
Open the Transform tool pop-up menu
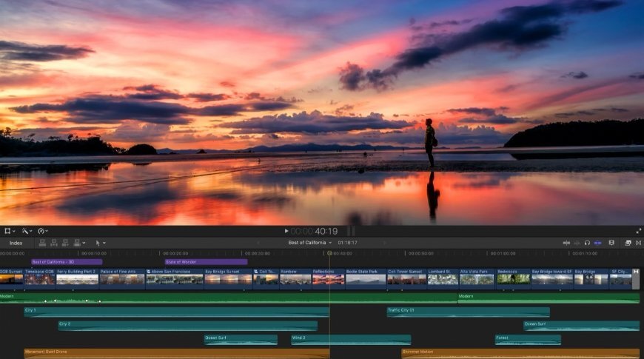click(x=10, y=231)
